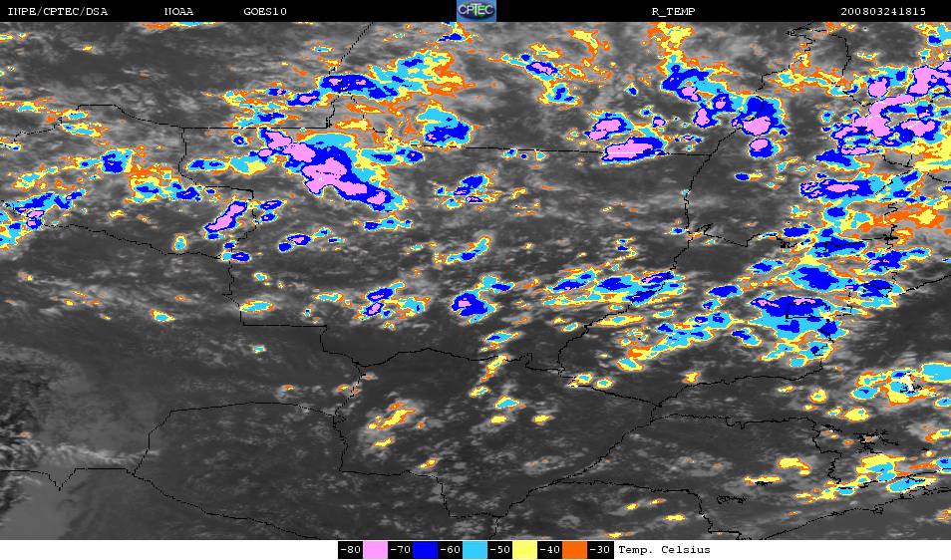Image resolution: width=951 pixels, height=560 pixels.
Task: Select the INPE/CPTEC/DSA header text
Action: coord(57,12)
